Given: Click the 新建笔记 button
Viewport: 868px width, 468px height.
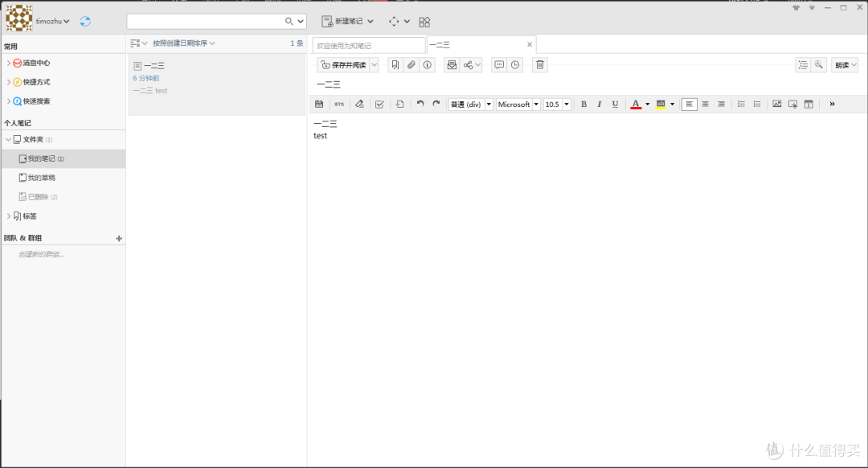Looking at the screenshot, I should [342, 21].
